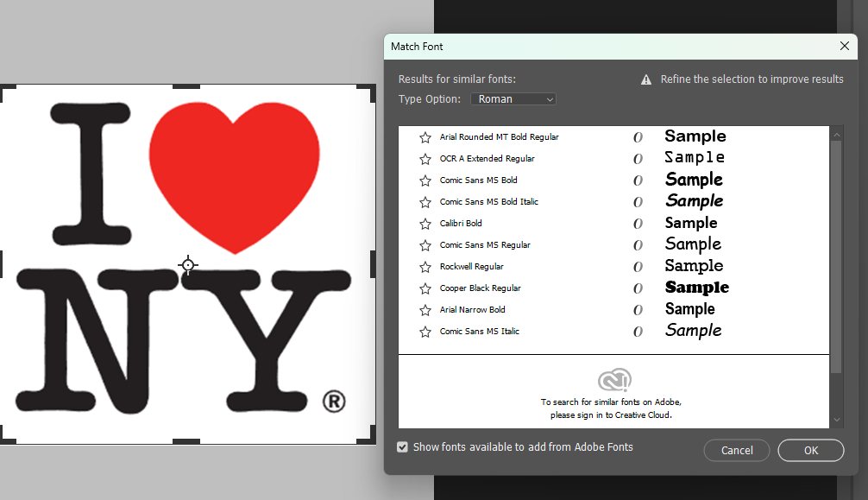
Task: Favorite Rockwell Regular with star icon
Action: [425, 267]
